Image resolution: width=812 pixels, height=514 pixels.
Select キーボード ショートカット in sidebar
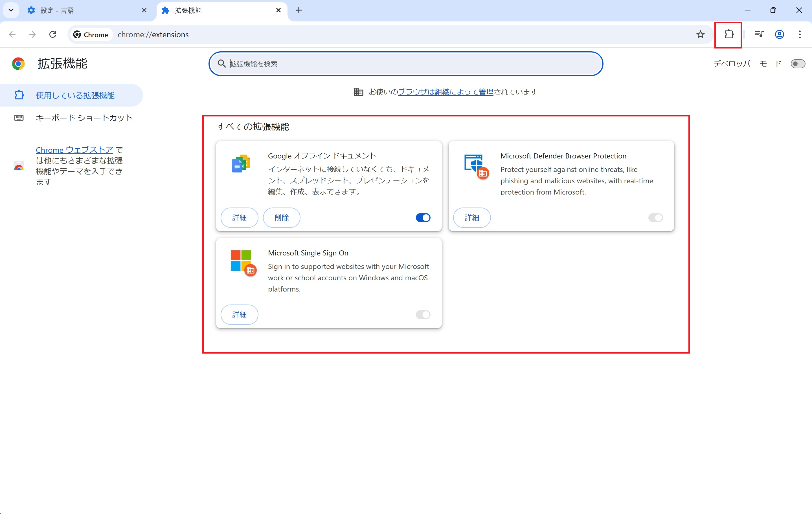pos(84,118)
